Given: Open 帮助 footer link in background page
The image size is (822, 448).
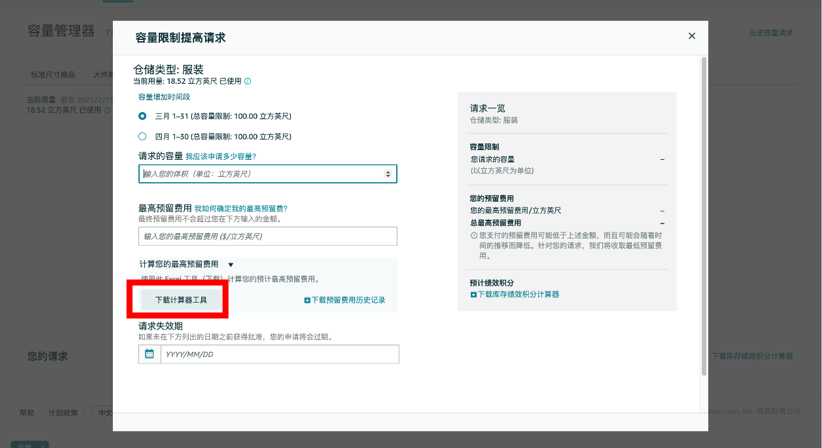Looking at the screenshot, I should tap(27, 413).
